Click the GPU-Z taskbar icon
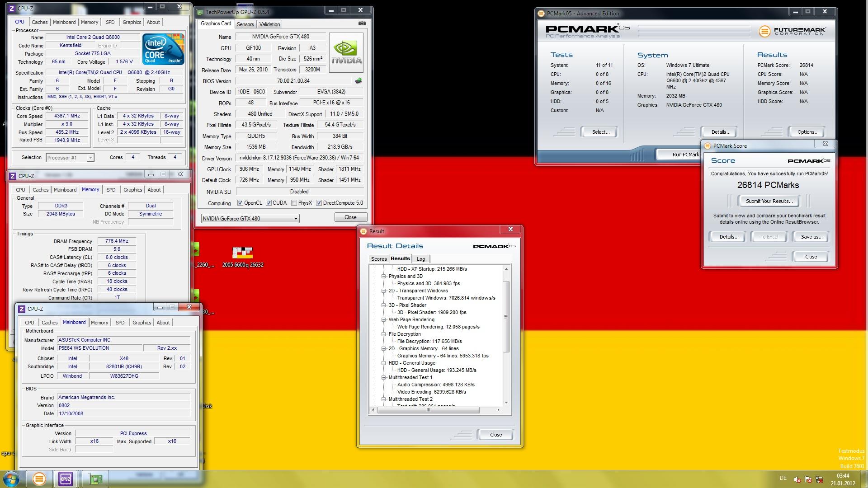Viewport: 868px width, 488px height. tap(95, 479)
